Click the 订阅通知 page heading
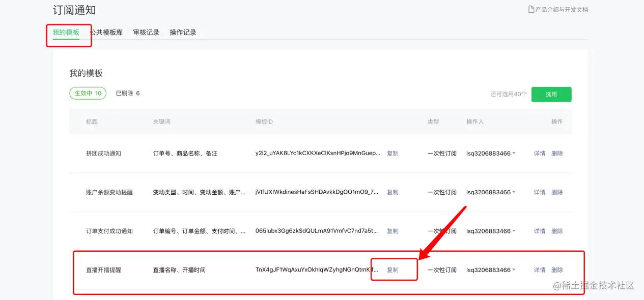The width and height of the screenshot is (644, 300). point(74,10)
